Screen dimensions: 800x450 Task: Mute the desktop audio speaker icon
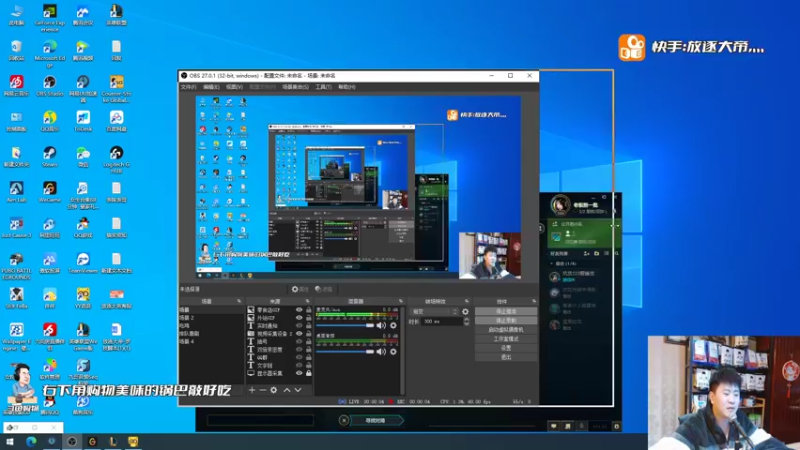[x=381, y=352]
